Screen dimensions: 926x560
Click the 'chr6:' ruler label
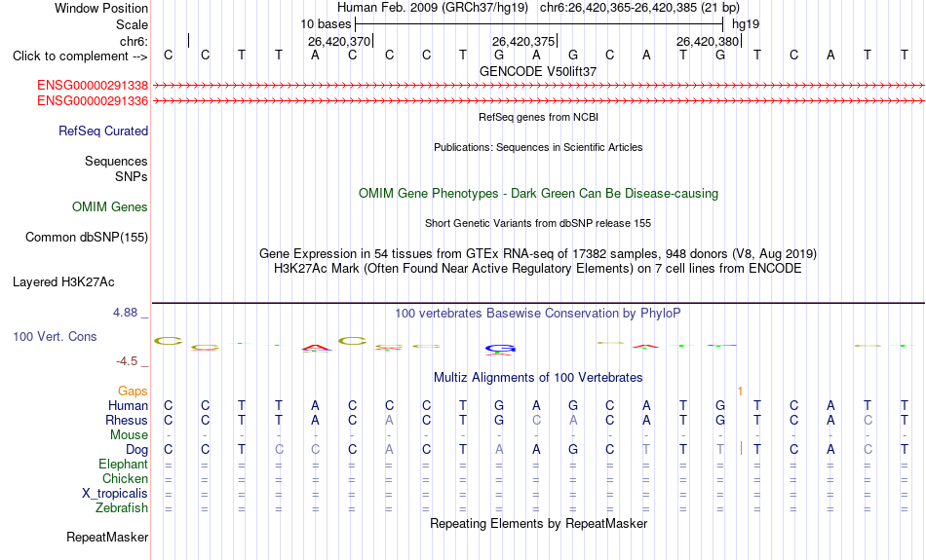(x=135, y=41)
